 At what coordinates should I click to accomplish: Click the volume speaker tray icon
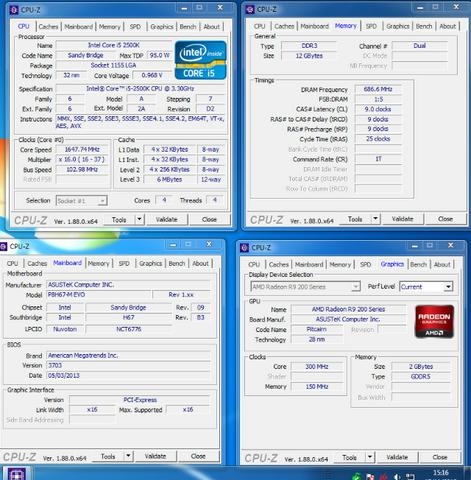point(397,477)
